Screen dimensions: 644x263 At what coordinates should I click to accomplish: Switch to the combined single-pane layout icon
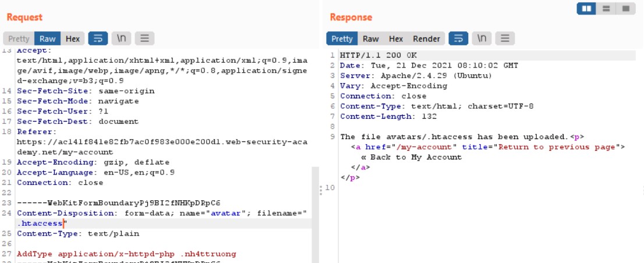tap(625, 9)
